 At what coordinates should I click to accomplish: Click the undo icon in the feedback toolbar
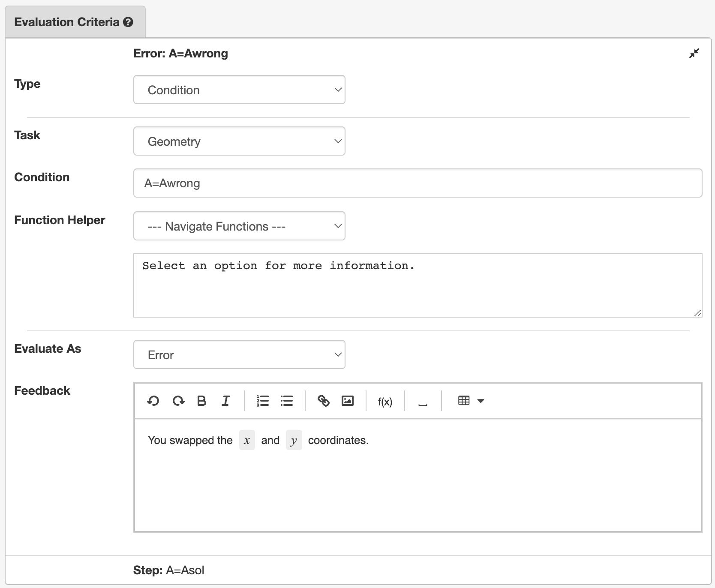[153, 401]
